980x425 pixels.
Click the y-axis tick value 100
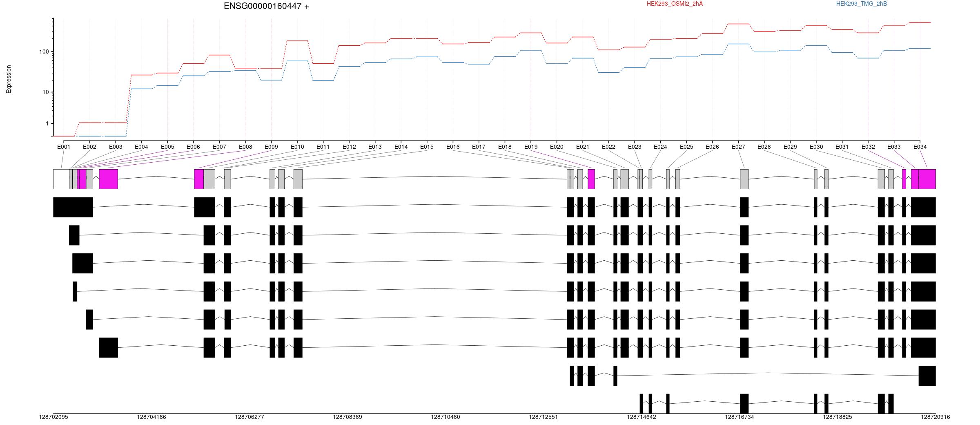[x=44, y=51]
